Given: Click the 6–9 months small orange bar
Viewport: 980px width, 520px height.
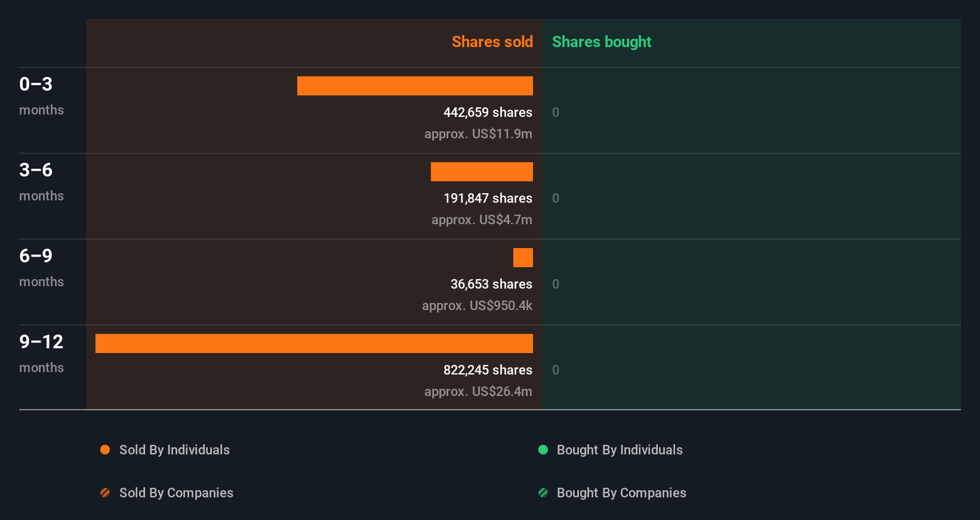Looking at the screenshot, I should (523, 258).
